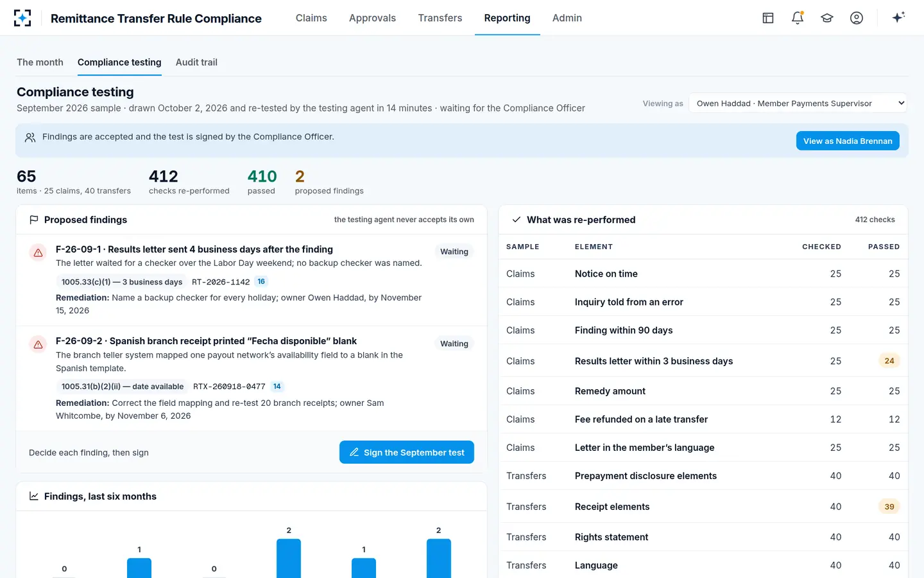The height and width of the screenshot is (578, 924).
Task: Open reference RT-2026-1142
Action: [221, 282]
